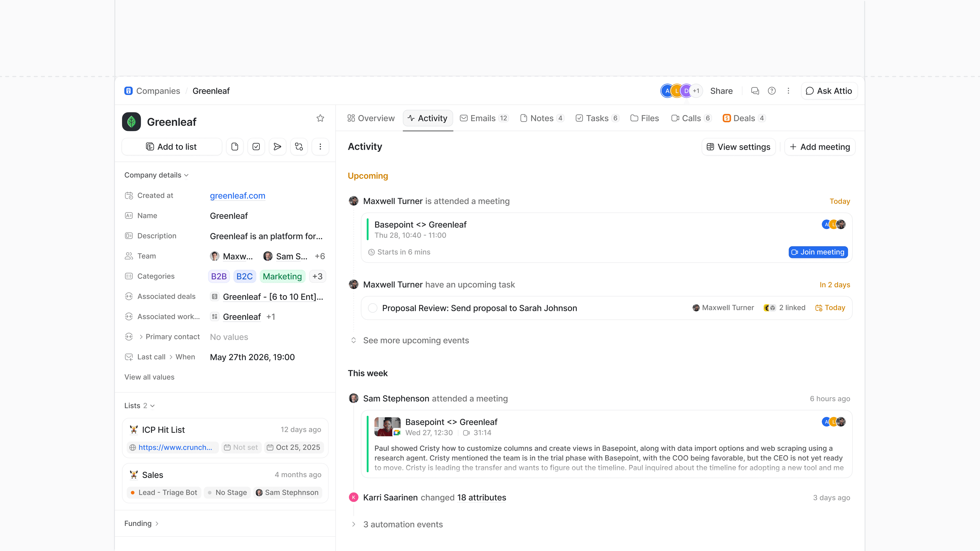The width and height of the screenshot is (980, 551).
Task: Expand the Company details section
Action: pyautogui.click(x=156, y=175)
